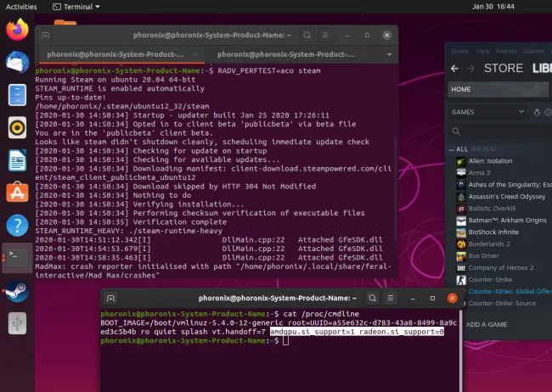Open the Friends menu in Steam
Image resolution: width=552 pixels, height=392 pixels.
pyautogui.click(x=506, y=52)
